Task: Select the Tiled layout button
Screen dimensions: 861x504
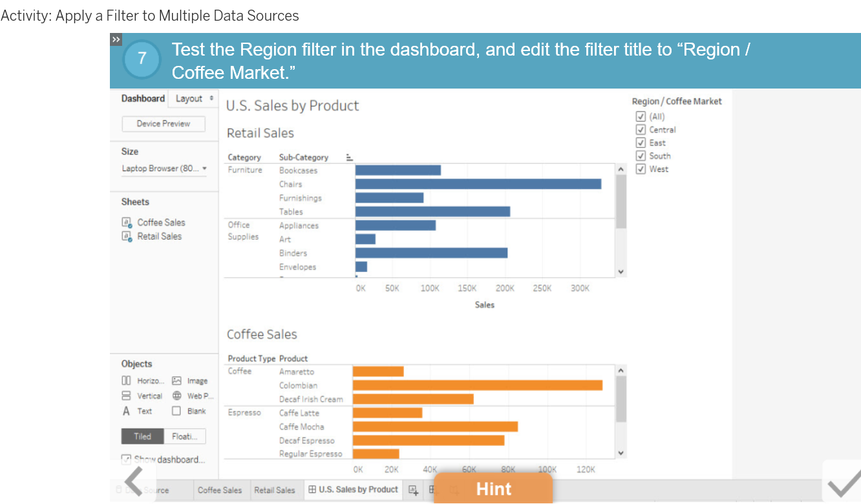Action: 142,436
